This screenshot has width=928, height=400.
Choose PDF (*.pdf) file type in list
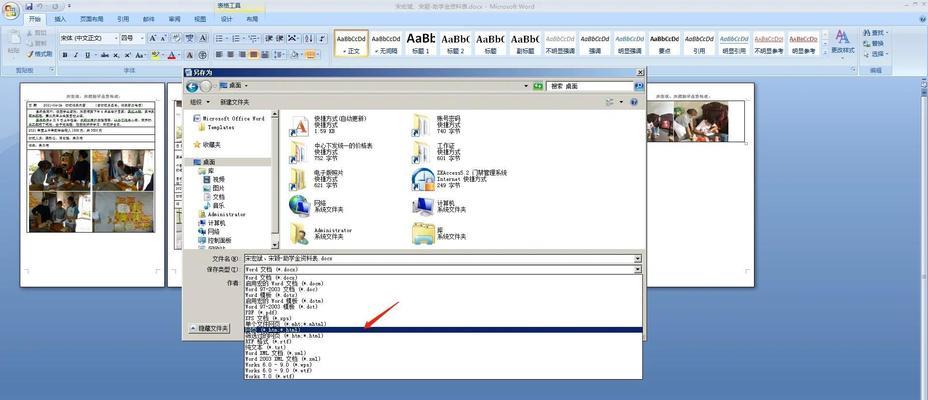tap(443, 312)
